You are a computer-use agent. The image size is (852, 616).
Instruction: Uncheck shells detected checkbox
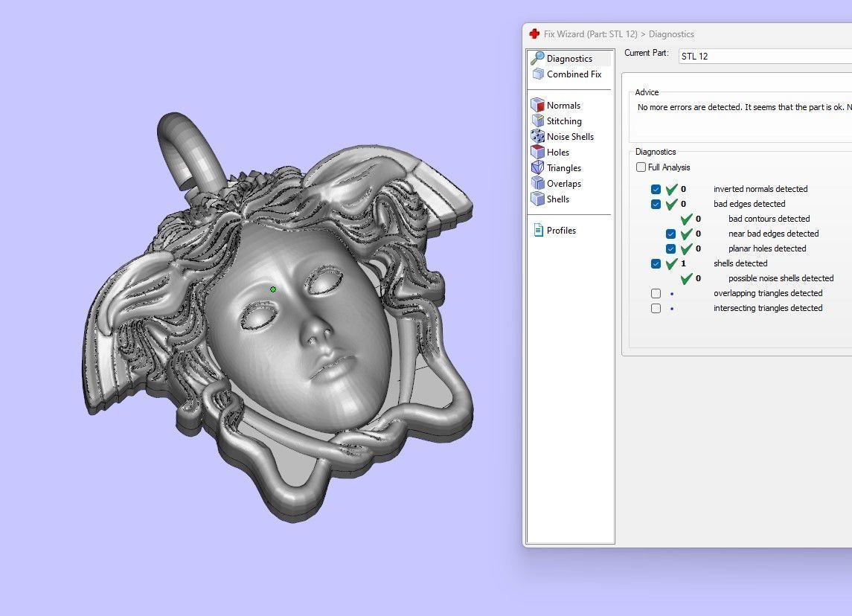point(656,264)
